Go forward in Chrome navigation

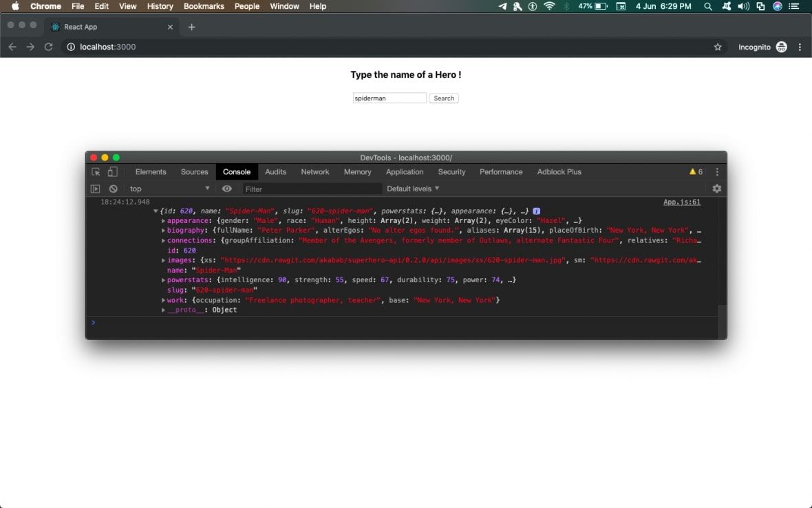pos(30,47)
